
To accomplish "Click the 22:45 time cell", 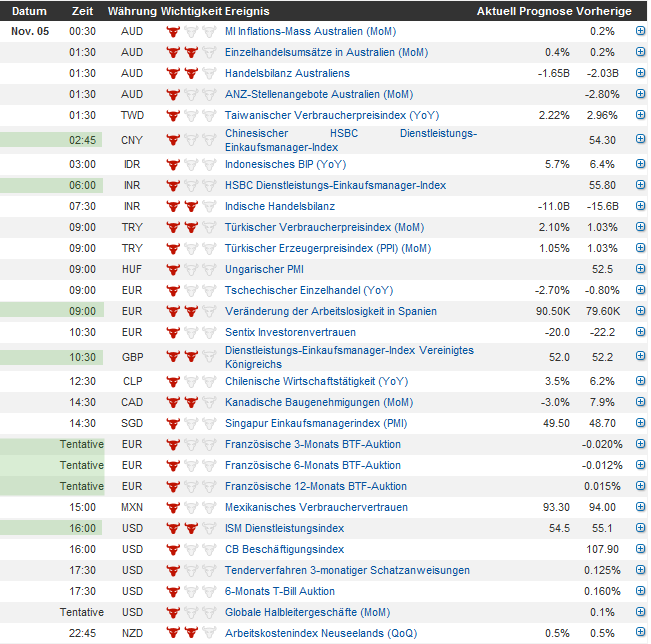I will [x=83, y=633].
